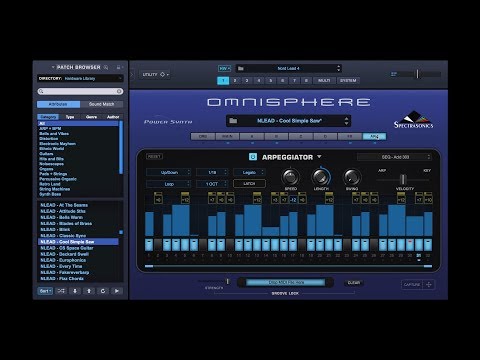480x360 pixels.
Task: Open the SEQ arp preset dropdown
Action: point(395,157)
